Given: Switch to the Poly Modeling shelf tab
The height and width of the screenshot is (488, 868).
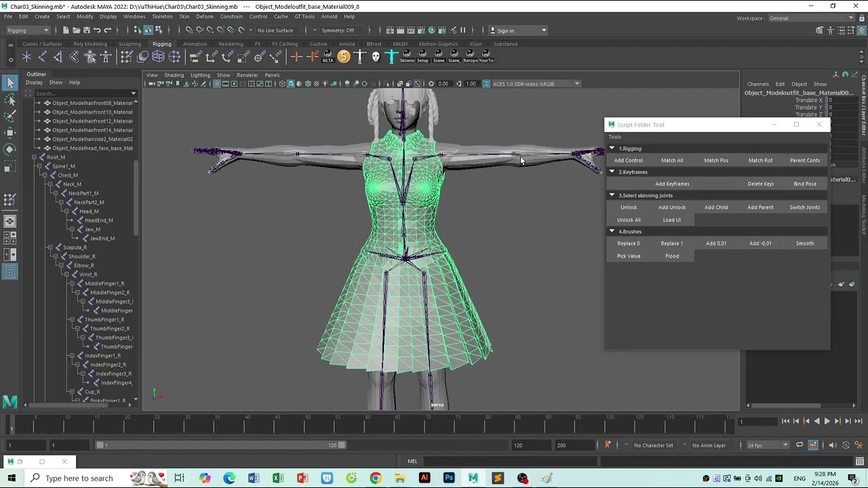Looking at the screenshot, I should (x=90, y=44).
